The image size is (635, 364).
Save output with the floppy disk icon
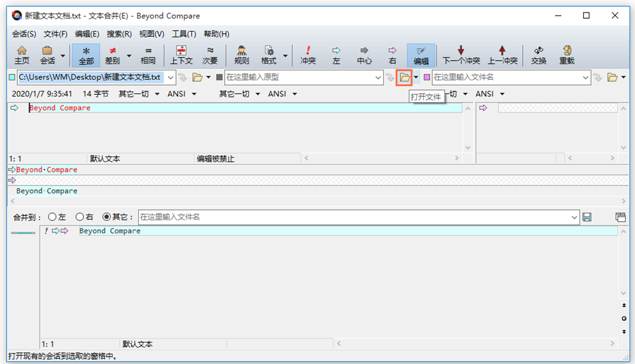coord(587,217)
